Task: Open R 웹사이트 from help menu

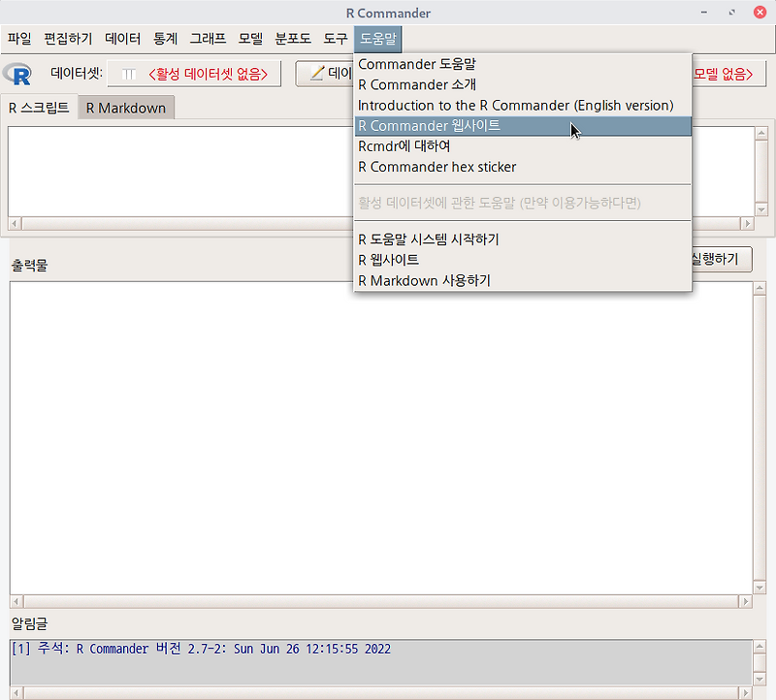Action: 398,260
